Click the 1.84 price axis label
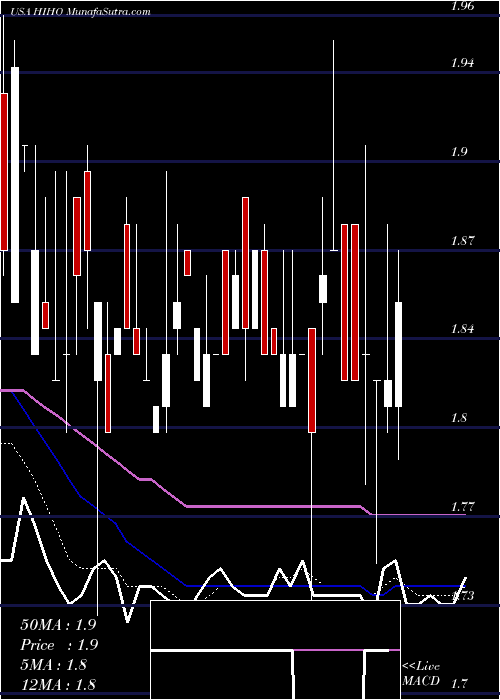The width and height of the screenshot is (500, 700). point(464,329)
